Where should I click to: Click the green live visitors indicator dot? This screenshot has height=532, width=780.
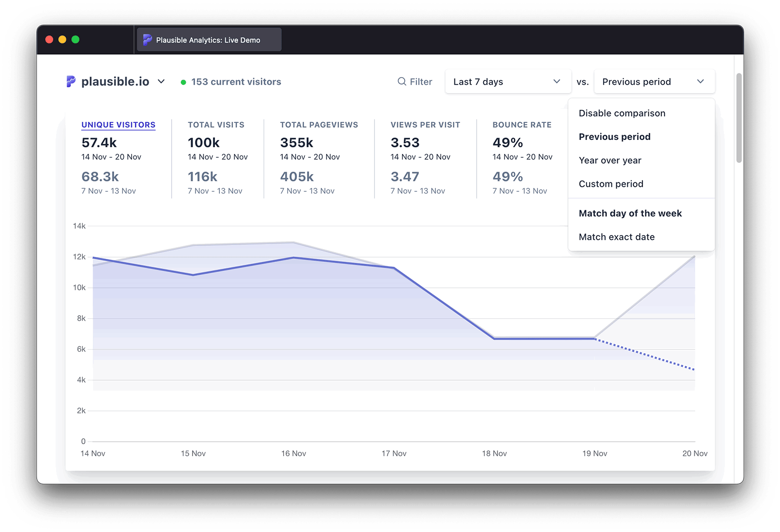pyautogui.click(x=184, y=82)
